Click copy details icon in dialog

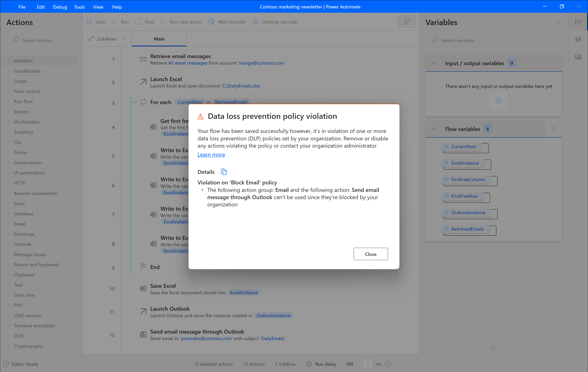point(224,172)
